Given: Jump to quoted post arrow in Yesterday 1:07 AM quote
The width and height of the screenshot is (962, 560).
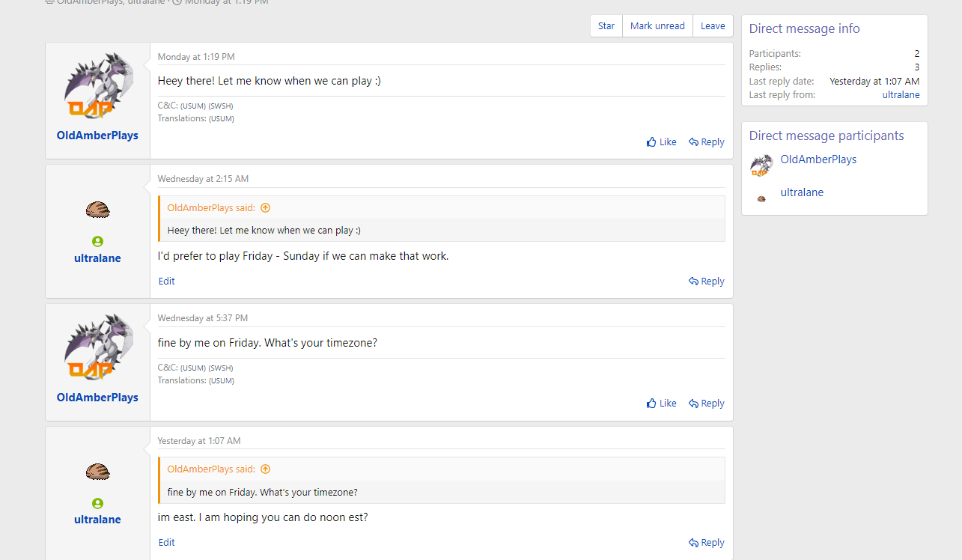Looking at the screenshot, I should (x=265, y=469).
